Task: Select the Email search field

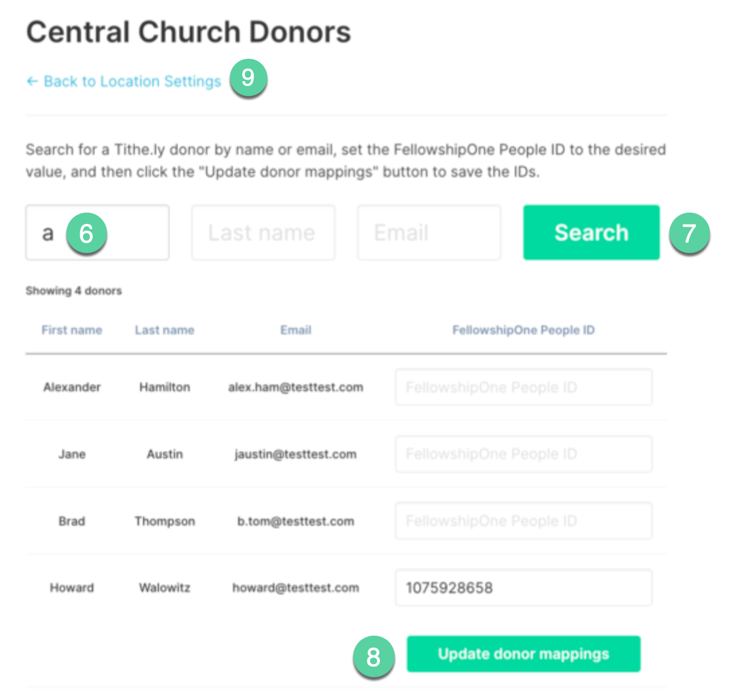Action: (429, 233)
